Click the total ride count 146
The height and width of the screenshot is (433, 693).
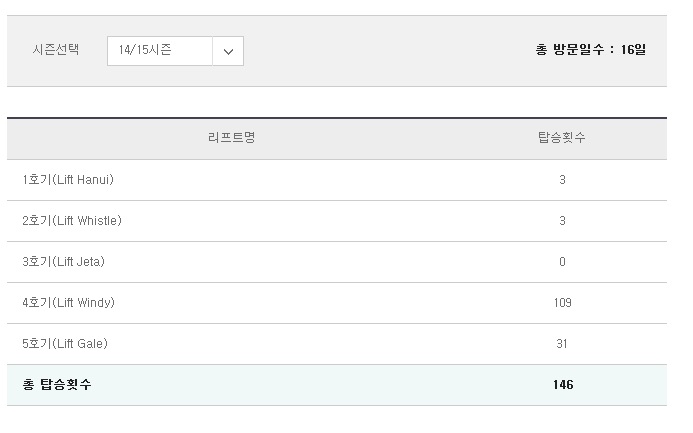click(x=563, y=385)
